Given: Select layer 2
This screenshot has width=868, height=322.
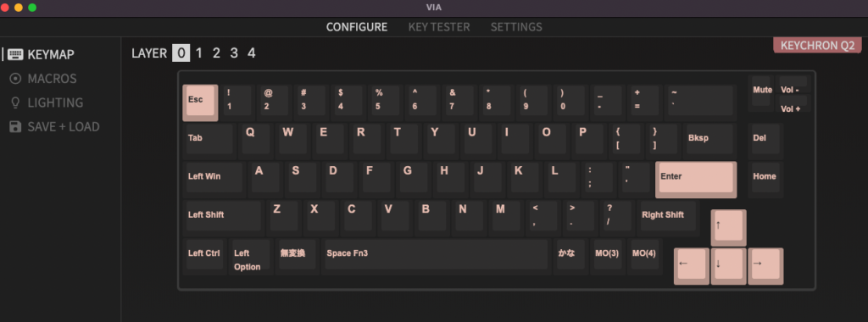Looking at the screenshot, I should click(216, 53).
